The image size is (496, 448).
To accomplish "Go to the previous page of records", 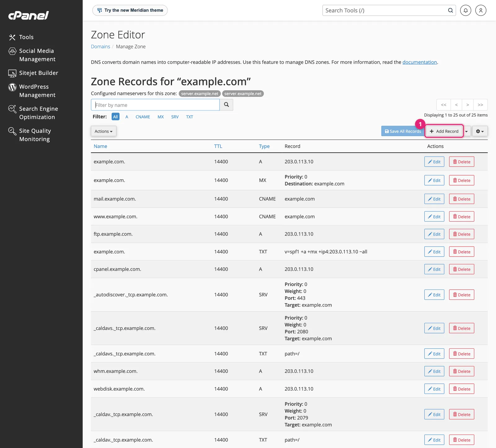I will point(456,105).
